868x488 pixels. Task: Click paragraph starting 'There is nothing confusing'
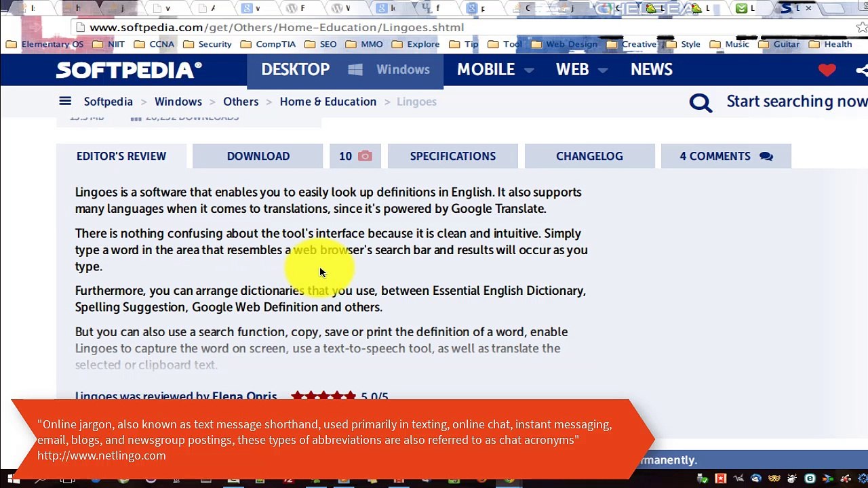[x=332, y=249]
